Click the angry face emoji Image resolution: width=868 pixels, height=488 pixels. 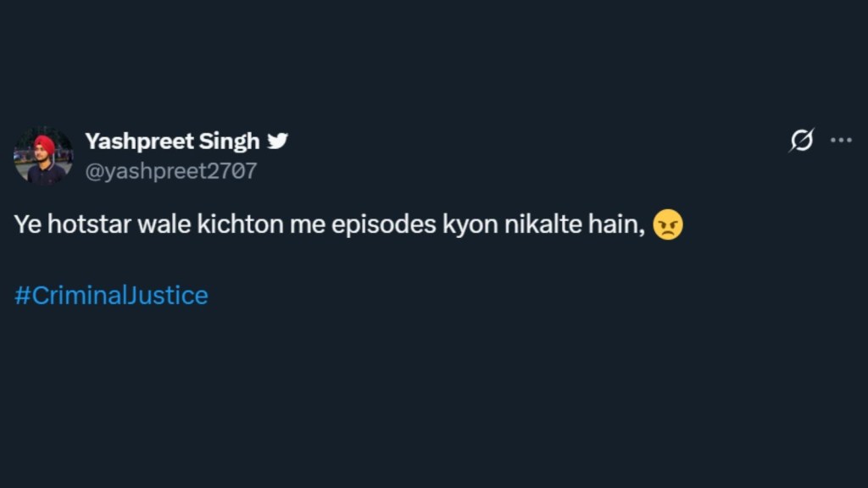click(x=668, y=225)
